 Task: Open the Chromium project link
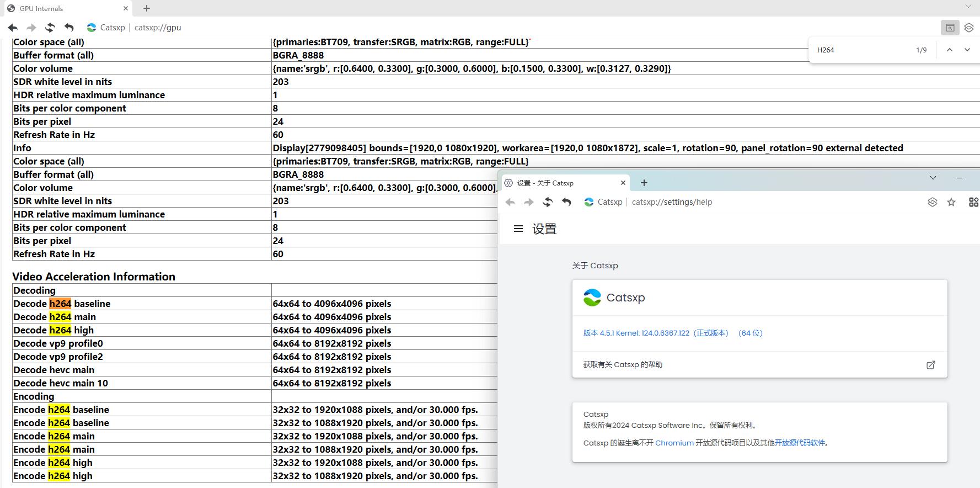point(674,443)
